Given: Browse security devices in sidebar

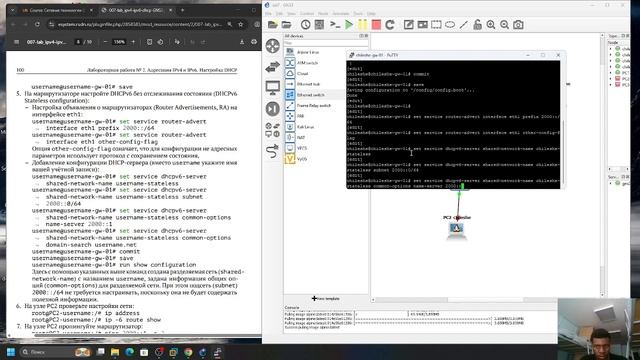Looking at the screenshot, I should (x=273, y=109).
